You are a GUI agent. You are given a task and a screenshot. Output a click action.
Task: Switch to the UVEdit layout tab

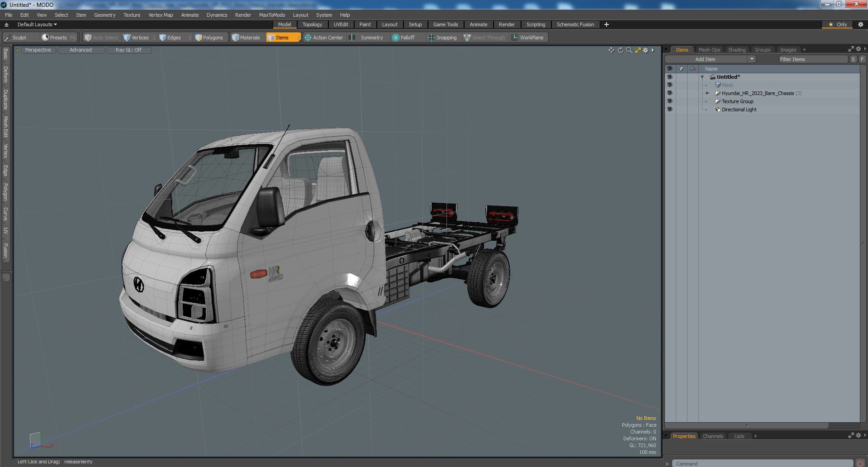[341, 24]
